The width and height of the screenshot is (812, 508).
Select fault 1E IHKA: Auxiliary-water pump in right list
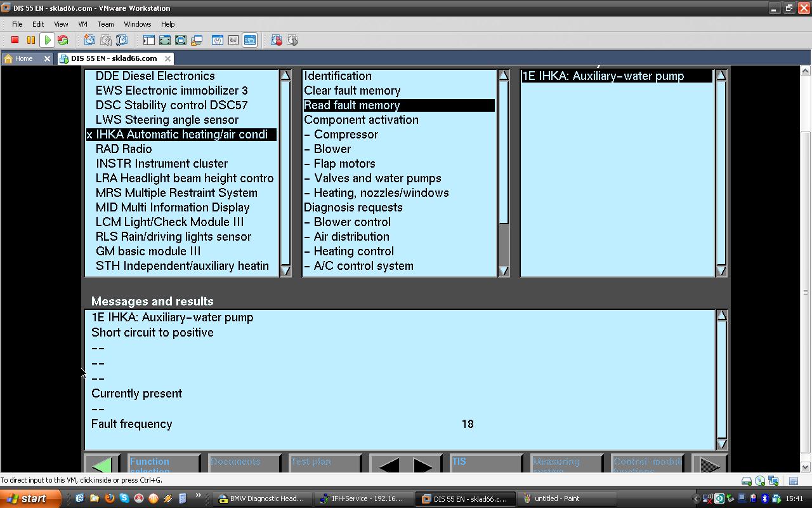(617, 76)
